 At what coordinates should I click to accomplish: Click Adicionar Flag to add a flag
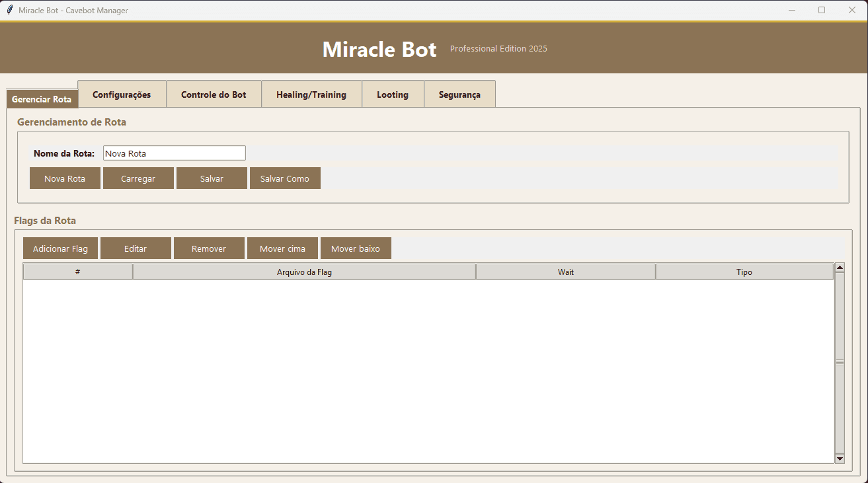click(60, 248)
